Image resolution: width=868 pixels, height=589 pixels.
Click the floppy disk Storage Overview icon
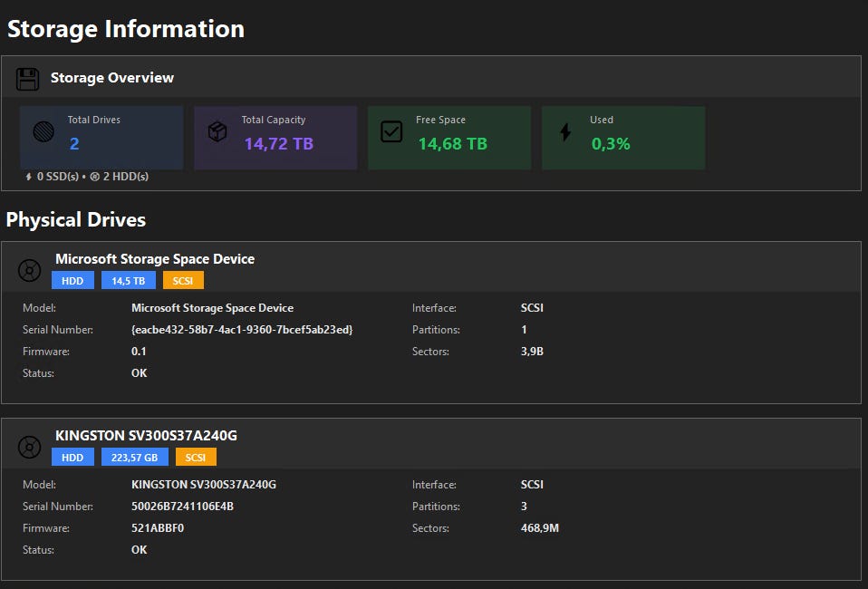[x=28, y=79]
